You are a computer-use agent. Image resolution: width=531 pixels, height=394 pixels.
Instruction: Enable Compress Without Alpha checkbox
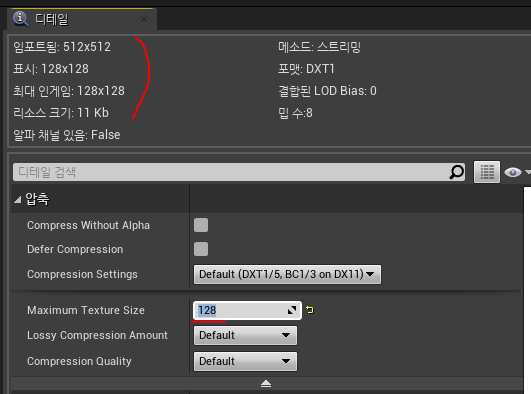tap(201, 225)
